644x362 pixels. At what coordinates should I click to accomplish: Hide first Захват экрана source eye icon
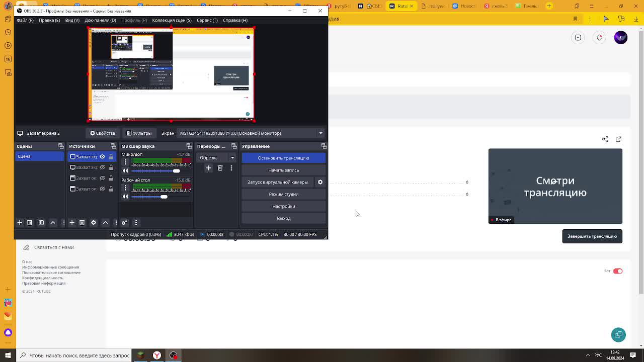pyautogui.click(x=102, y=156)
